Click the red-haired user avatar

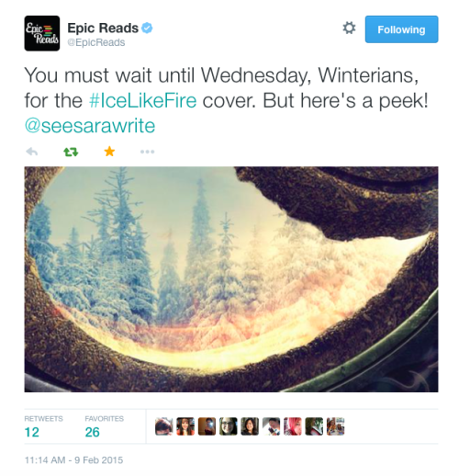(293, 426)
